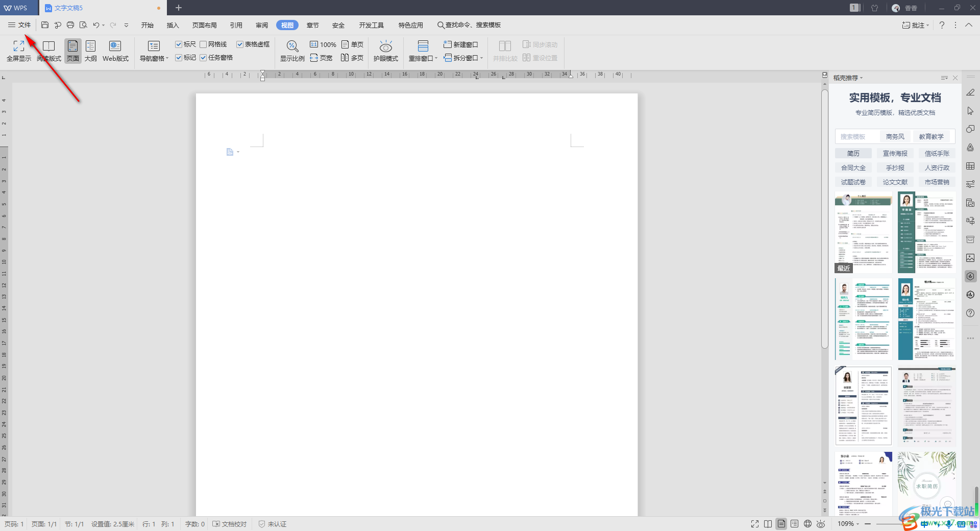980x531 pixels.
Task: Click reading view icon in status bar
Action: pos(768,524)
